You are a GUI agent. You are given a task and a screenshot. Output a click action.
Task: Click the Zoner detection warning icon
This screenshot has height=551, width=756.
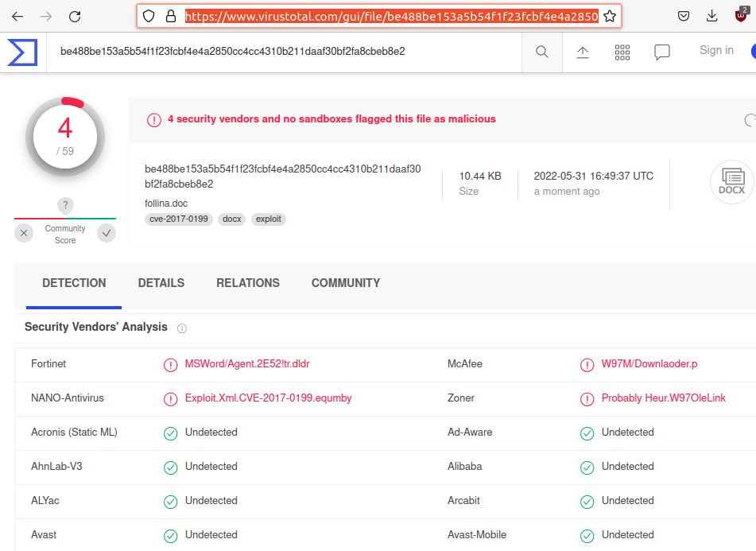coord(587,399)
